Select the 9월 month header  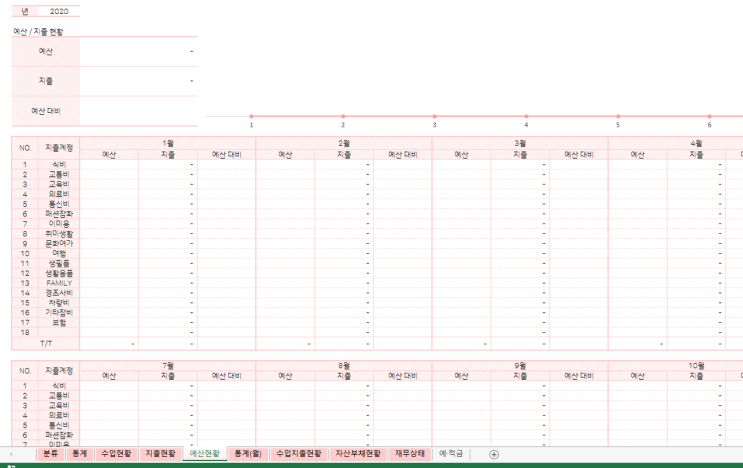[x=520, y=365]
